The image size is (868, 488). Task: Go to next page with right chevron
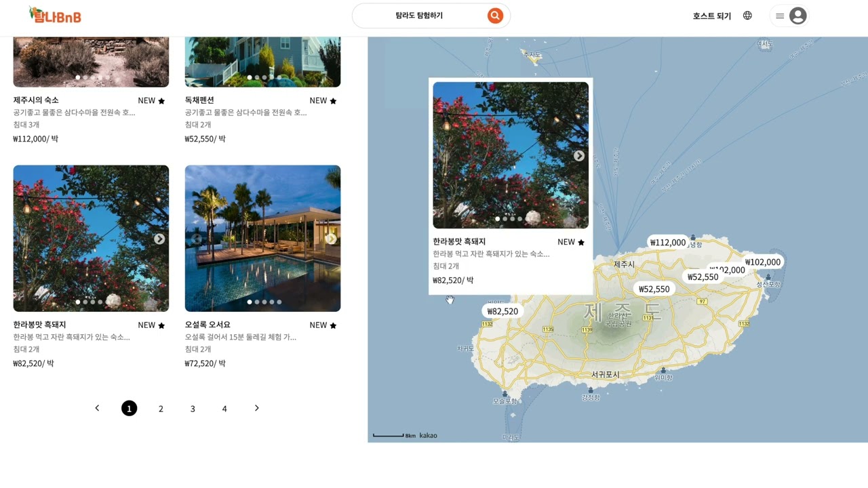coord(256,408)
